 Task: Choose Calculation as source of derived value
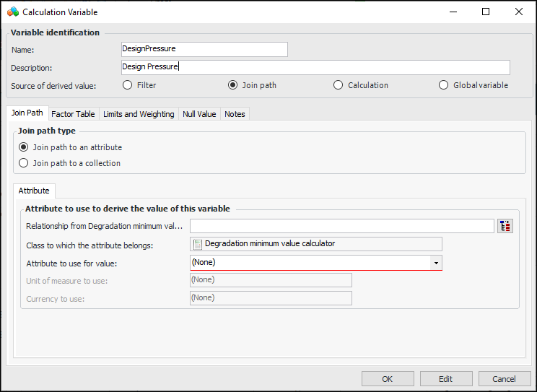coord(339,85)
